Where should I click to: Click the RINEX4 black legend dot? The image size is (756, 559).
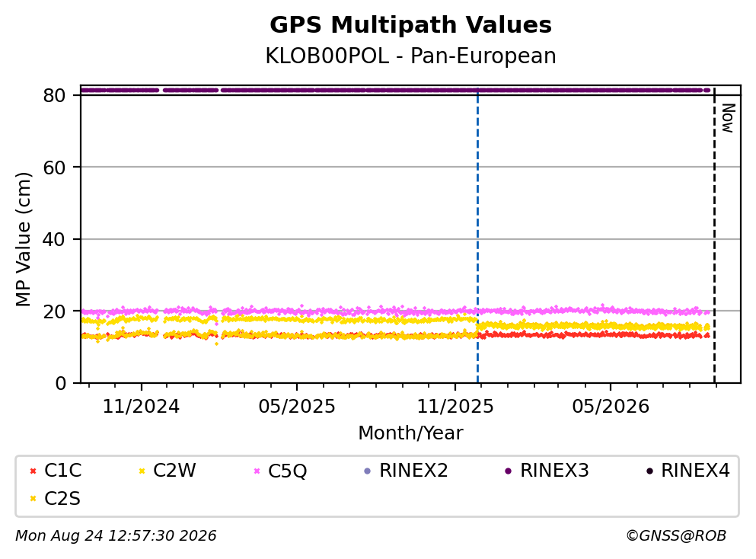tap(649, 471)
